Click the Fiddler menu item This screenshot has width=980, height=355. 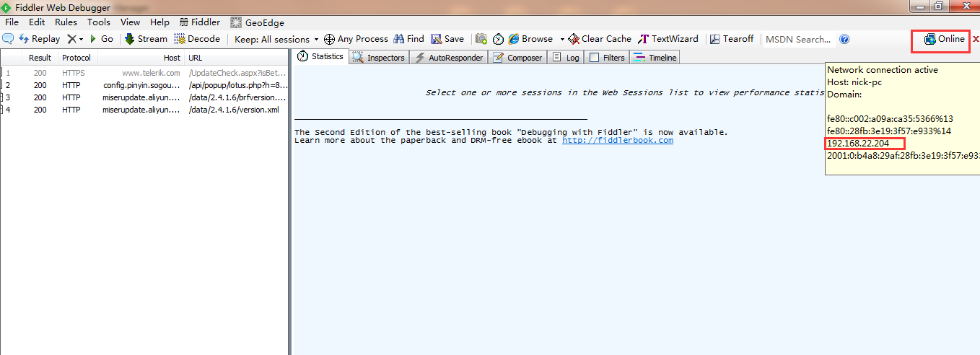(x=200, y=22)
